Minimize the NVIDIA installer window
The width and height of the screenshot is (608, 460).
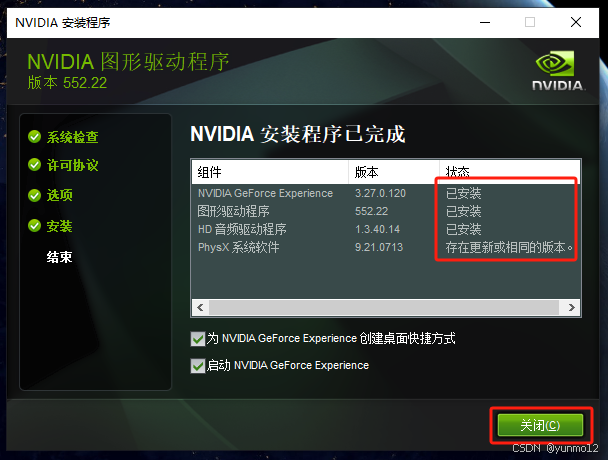tap(485, 22)
